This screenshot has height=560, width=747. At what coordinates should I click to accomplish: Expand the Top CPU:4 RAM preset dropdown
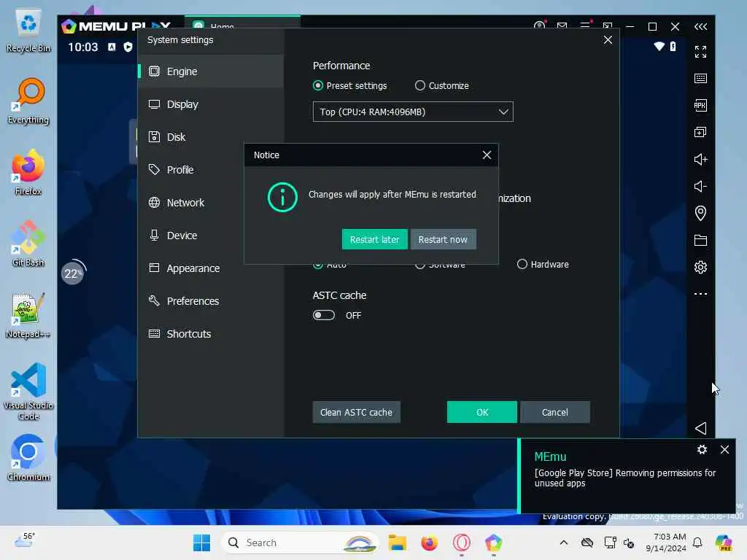(x=413, y=112)
